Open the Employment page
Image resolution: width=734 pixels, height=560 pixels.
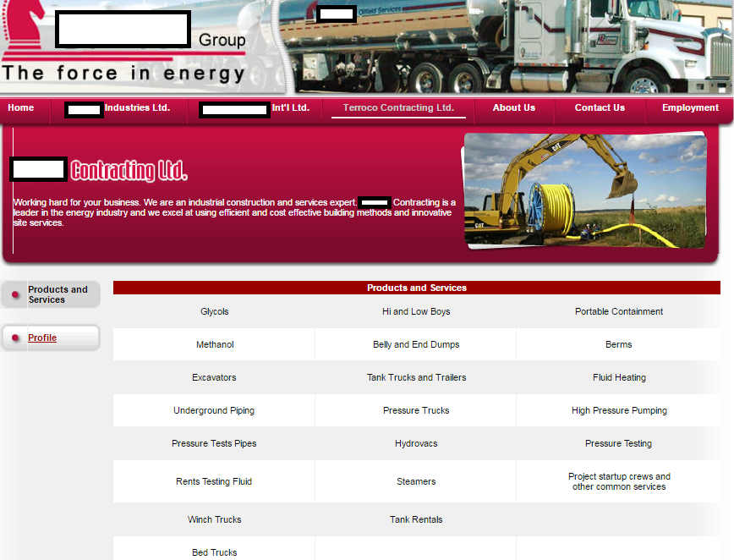click(x=690, y=107)
